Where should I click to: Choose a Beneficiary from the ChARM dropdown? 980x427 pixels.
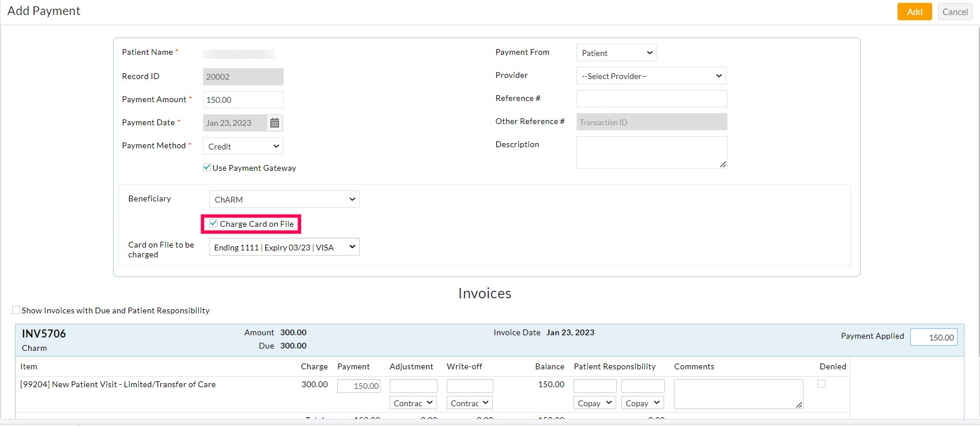(x=284, y=200)
